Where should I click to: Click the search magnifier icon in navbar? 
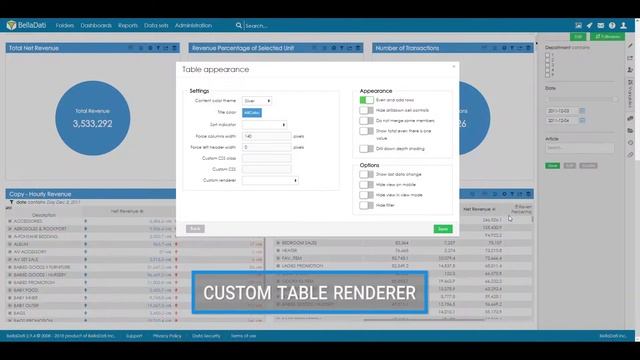239,25
